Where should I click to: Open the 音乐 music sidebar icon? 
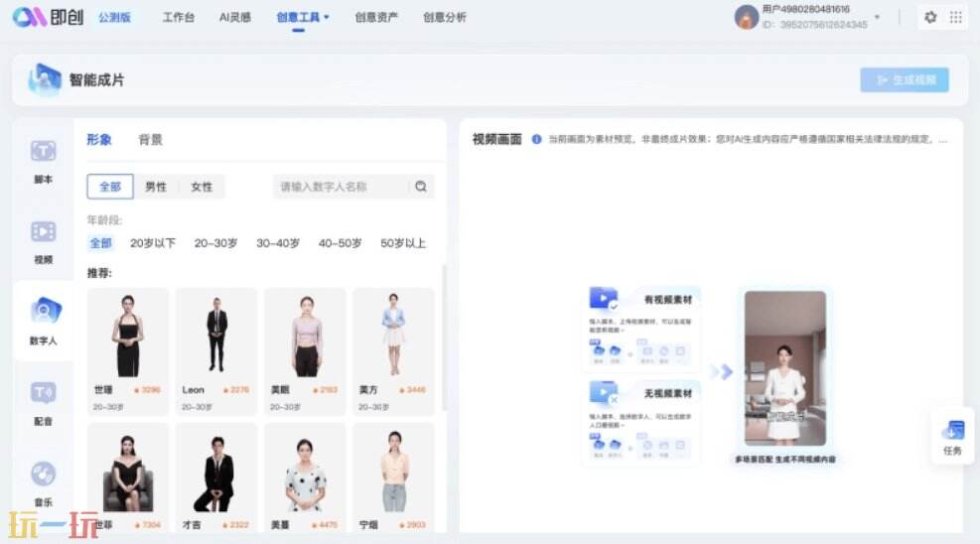[43, 475]
